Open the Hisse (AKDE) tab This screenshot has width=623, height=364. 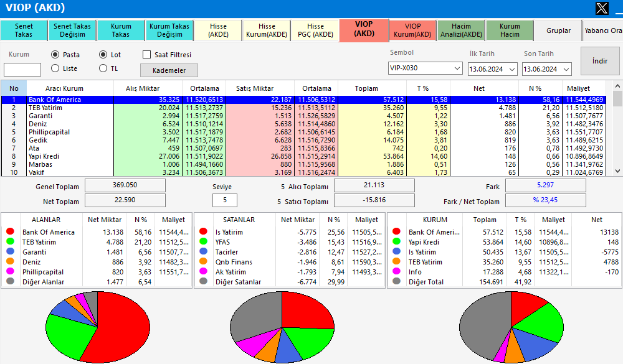[218, 30]
